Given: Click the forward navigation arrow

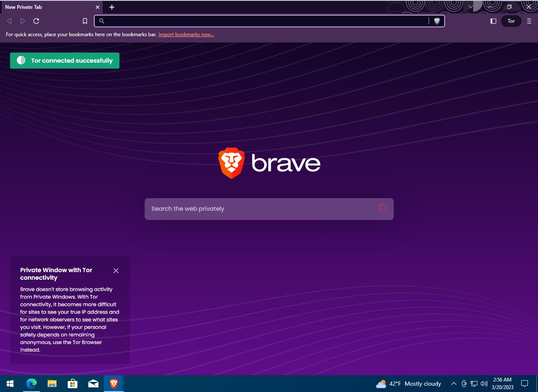Looking at the screenshot, I should pos(23,21).
